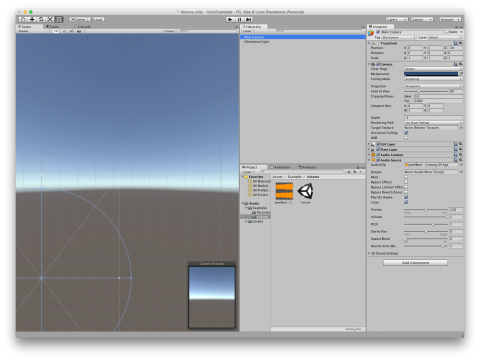
Task: Pause the game playback
Action: click(239, 19)
